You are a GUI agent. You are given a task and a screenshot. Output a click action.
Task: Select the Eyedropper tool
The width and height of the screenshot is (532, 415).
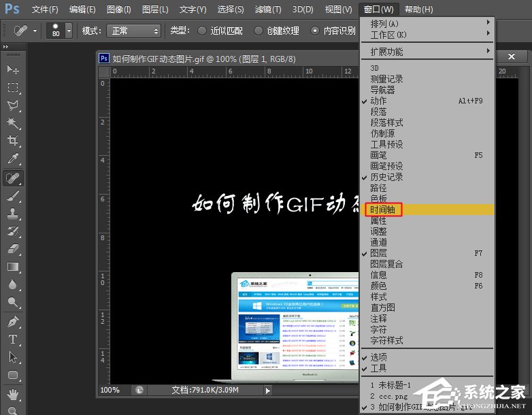[13, 159]
